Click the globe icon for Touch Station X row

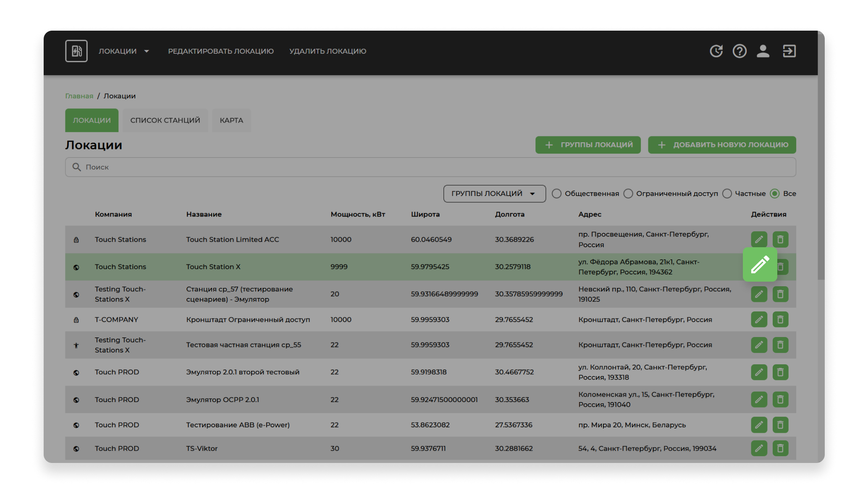pos(76,267)
